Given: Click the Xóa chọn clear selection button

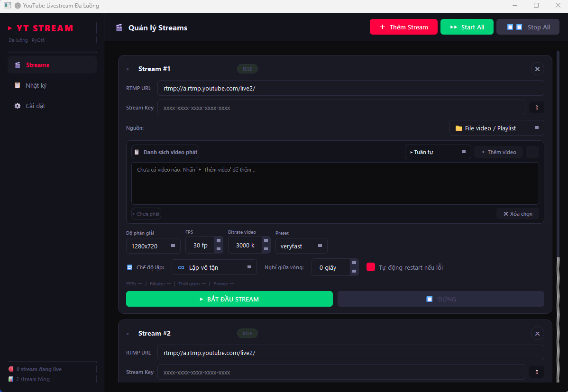Looking at the screenshot, I should point(517,214).
